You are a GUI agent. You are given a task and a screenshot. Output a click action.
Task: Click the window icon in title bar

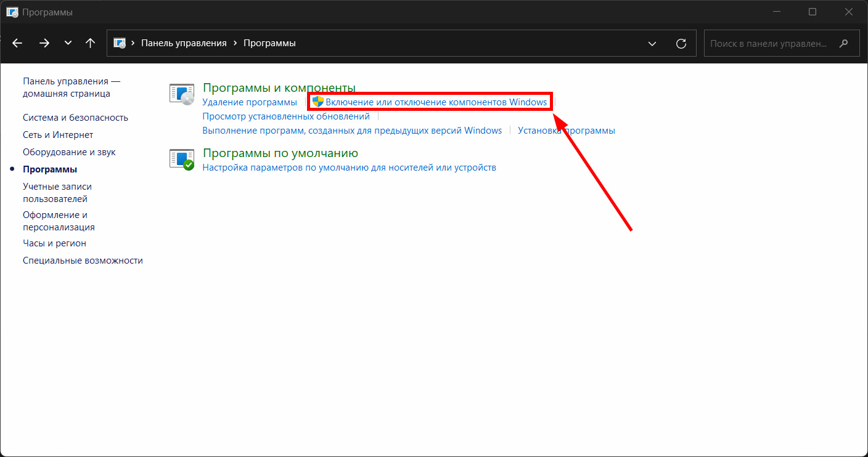(12, 12)
